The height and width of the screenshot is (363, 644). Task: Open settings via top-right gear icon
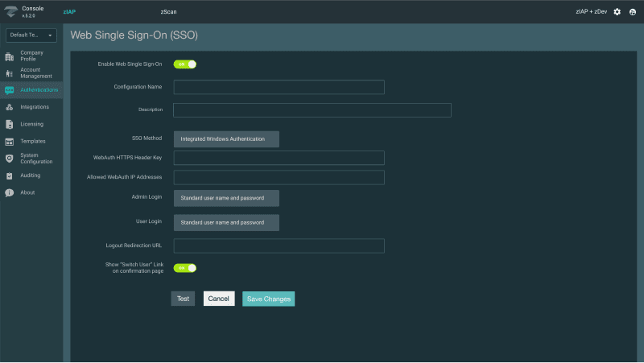click(x=617, y=12)
